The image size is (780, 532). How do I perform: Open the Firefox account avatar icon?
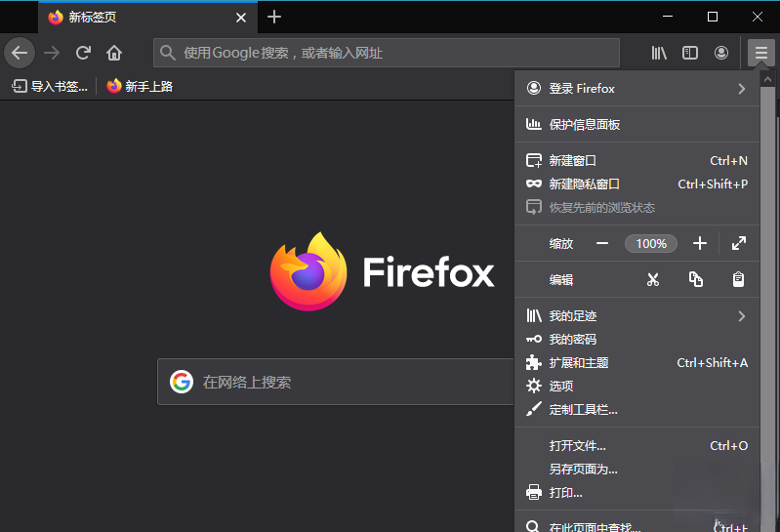pyautogui.click(x=721, y=53)
